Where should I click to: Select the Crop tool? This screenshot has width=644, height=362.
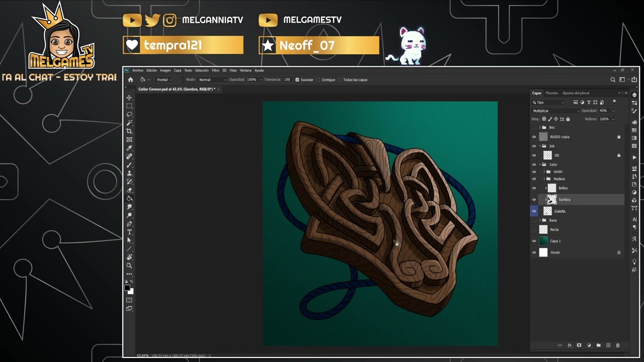pos(129,131)
